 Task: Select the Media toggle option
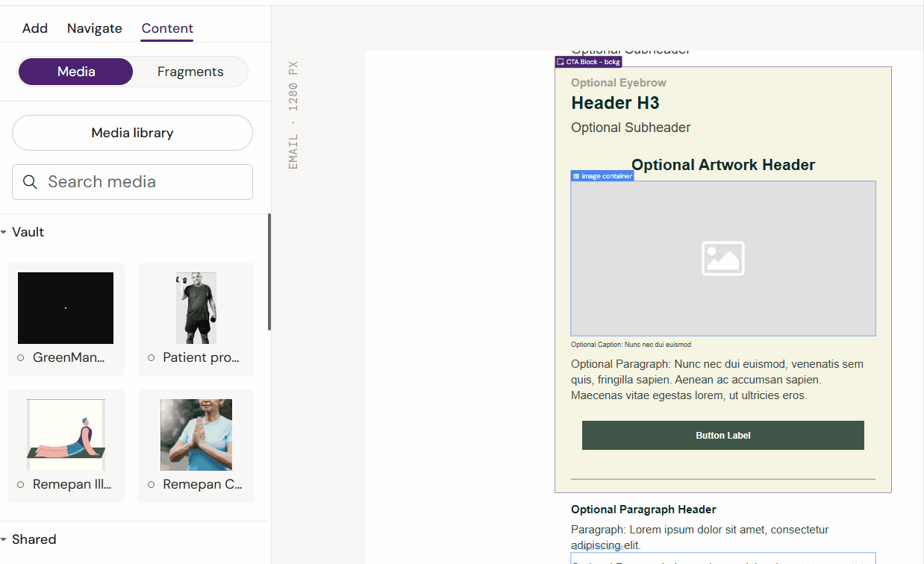(76, 72)
